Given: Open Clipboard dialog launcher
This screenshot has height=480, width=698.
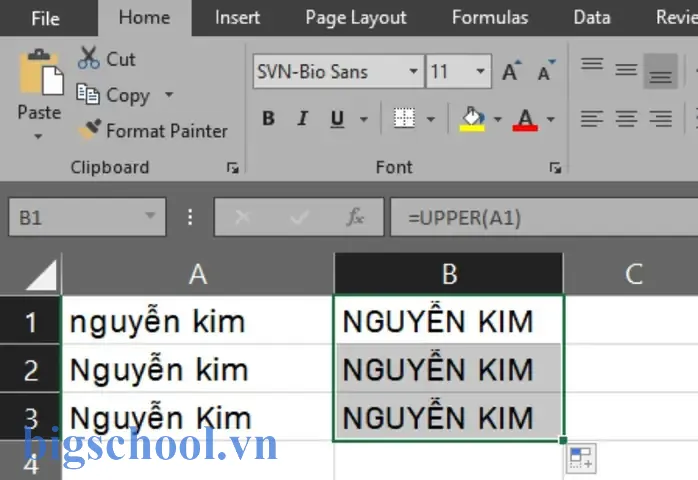Looking at the screenshot, I should tap(232, 168).
